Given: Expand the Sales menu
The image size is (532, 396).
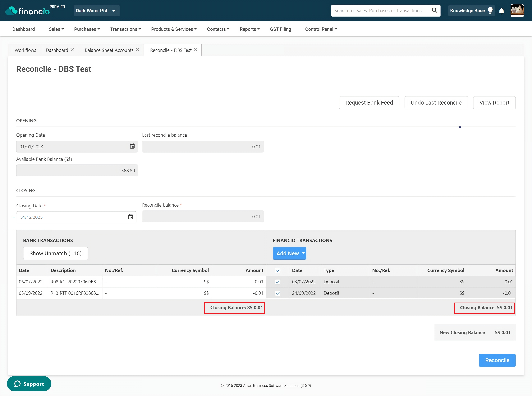Looking at the screenshot, I should tap(56, 29).
